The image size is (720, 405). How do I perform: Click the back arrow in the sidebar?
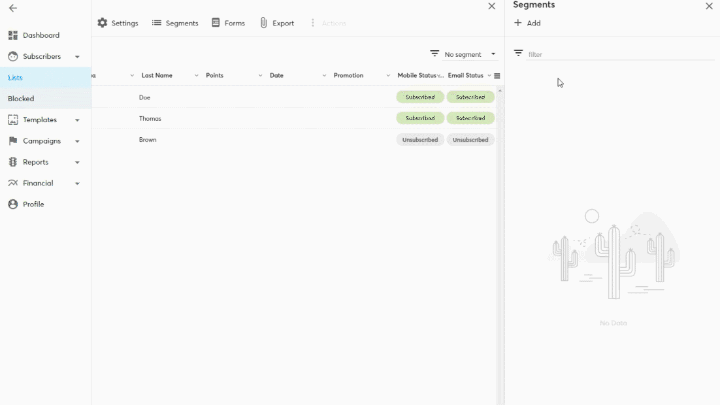pyautogui.click(x=13, y=8)
